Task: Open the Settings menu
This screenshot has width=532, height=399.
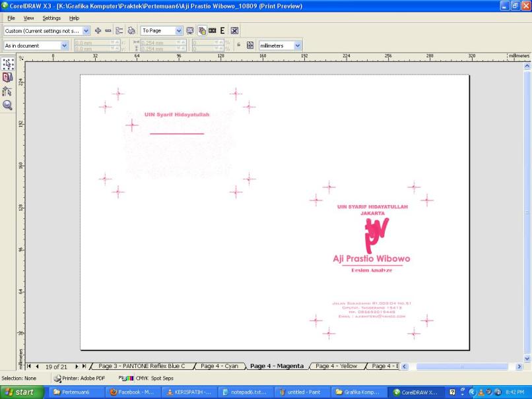Action: point(51,18)
